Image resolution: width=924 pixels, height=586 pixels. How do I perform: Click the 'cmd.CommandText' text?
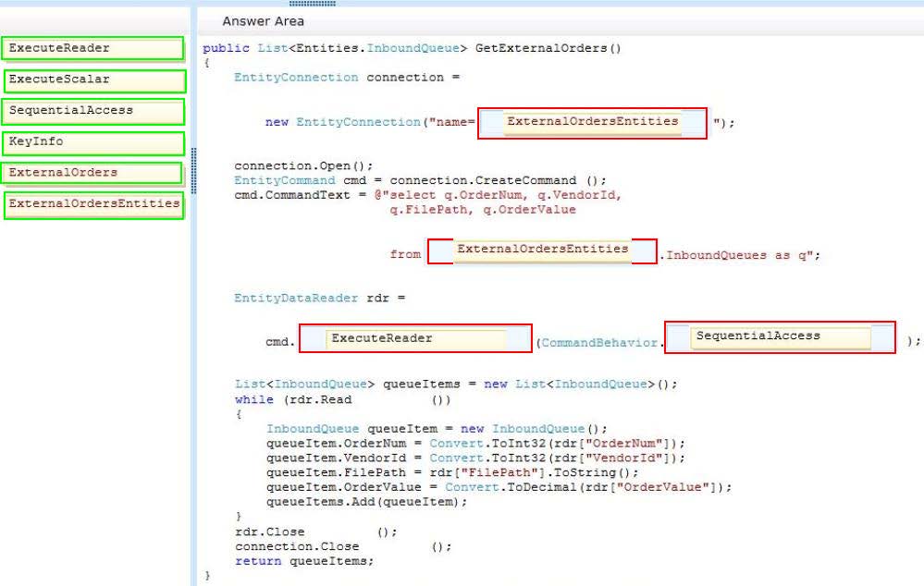coord(292,195)
